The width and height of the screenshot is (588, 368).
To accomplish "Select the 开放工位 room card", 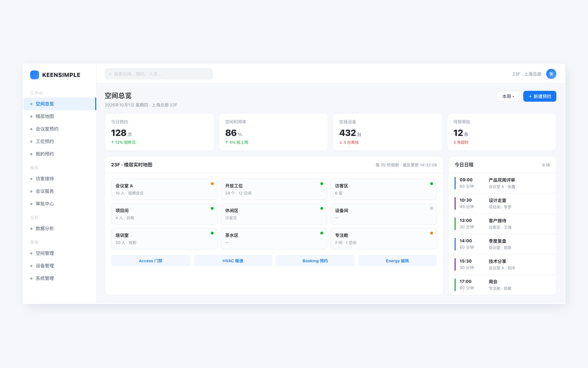I will (274, 189).
